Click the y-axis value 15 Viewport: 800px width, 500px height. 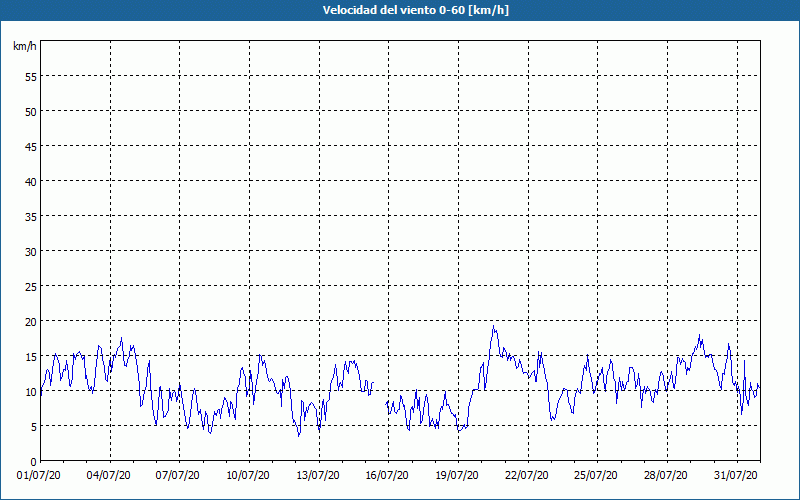point(31,357)
